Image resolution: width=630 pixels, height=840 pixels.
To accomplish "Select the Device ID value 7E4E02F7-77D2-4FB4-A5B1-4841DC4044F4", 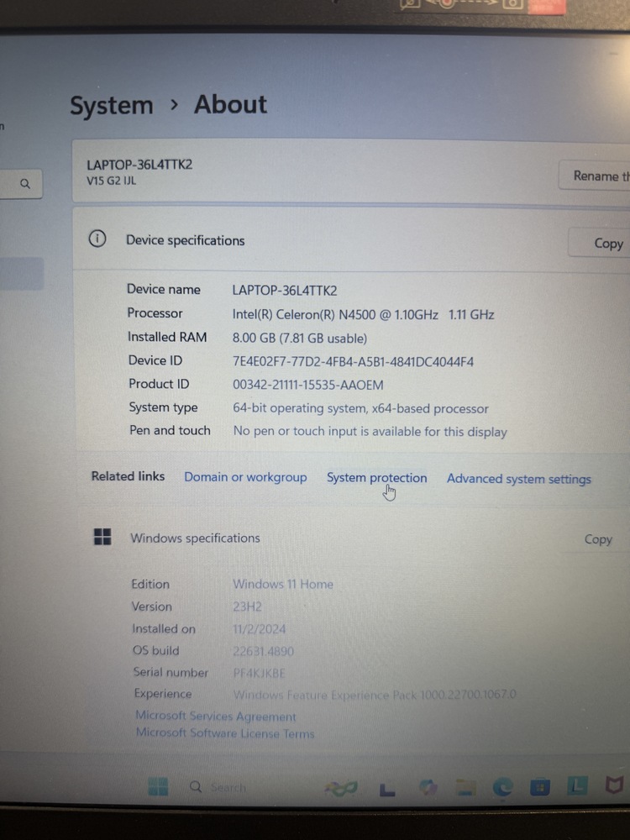I will pyautogui.click(x=353, y=361).
